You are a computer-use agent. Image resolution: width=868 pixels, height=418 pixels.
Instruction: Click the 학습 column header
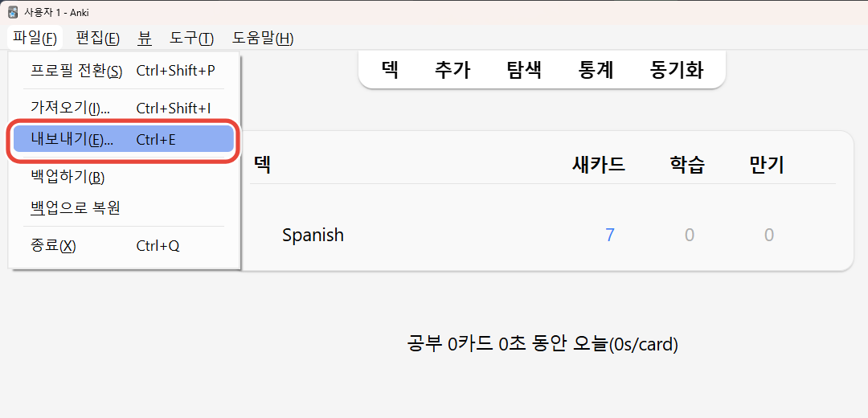click(x=687, y=165)
